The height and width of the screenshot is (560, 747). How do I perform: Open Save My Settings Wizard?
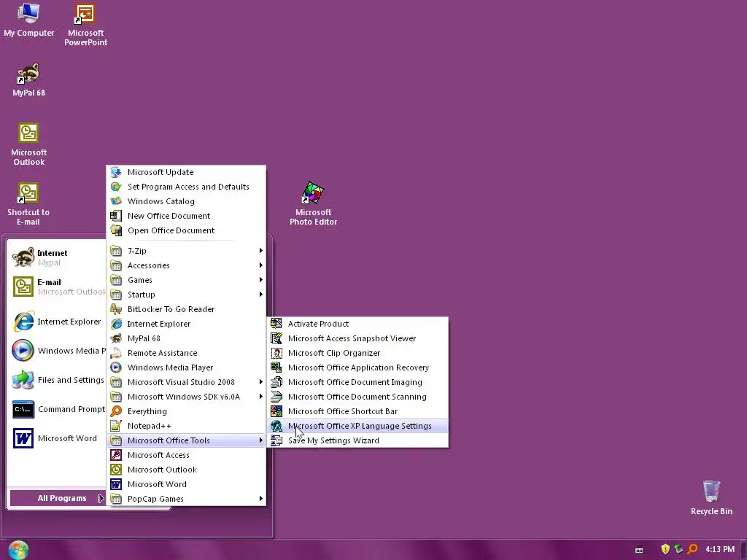click(x=357, y=440)
